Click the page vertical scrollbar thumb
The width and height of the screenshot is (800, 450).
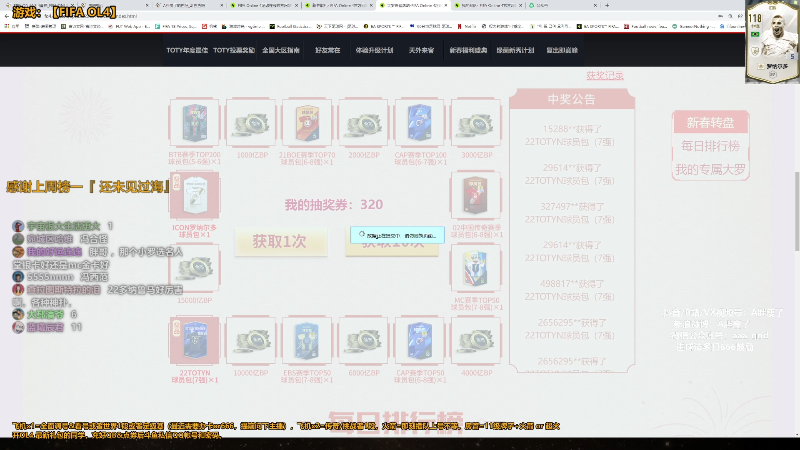click(797, 211)
